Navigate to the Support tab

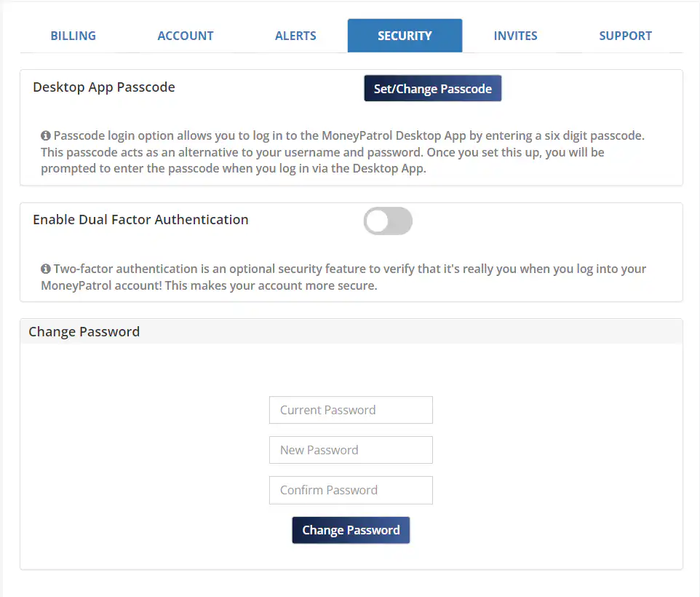tap(625, 36)
